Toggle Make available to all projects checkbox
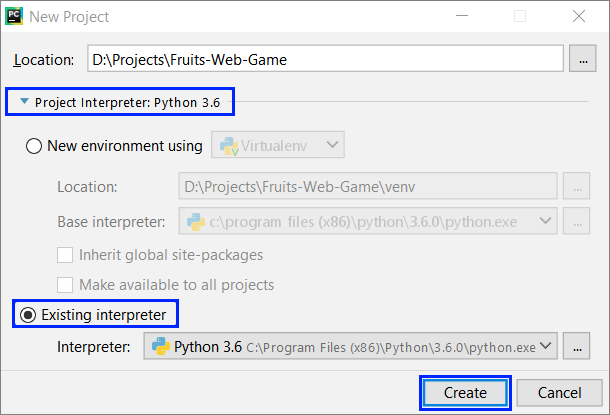Screen dimensions: 610x415 click(x=66, y=284)
